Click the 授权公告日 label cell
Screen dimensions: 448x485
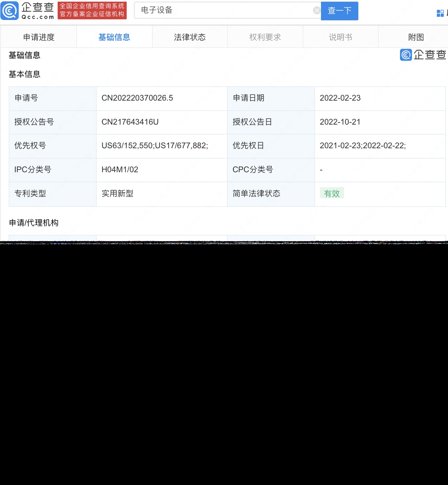pos(271,122)
